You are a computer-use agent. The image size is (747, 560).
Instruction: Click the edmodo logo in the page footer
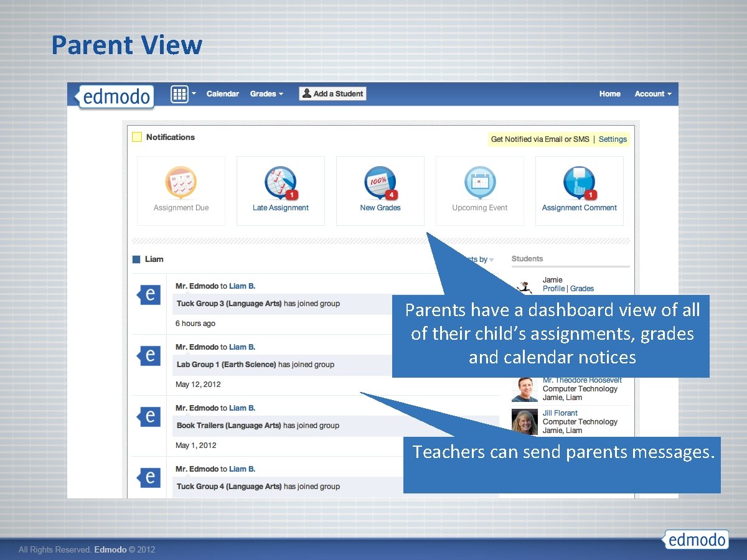tap(695, 539)
